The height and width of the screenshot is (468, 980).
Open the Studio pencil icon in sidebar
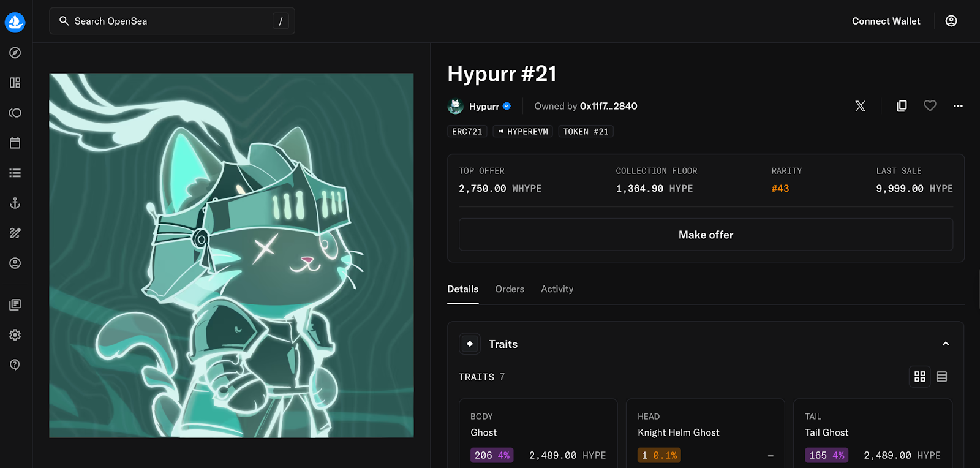pyautogui.click(x=15, y=233)
